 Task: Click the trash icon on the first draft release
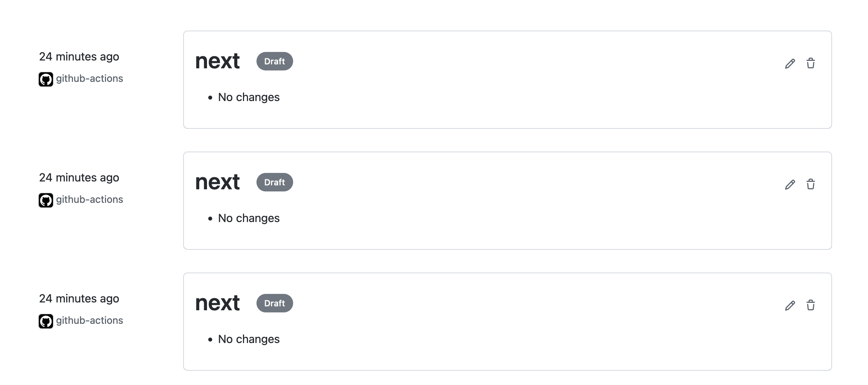click(811, 63)
